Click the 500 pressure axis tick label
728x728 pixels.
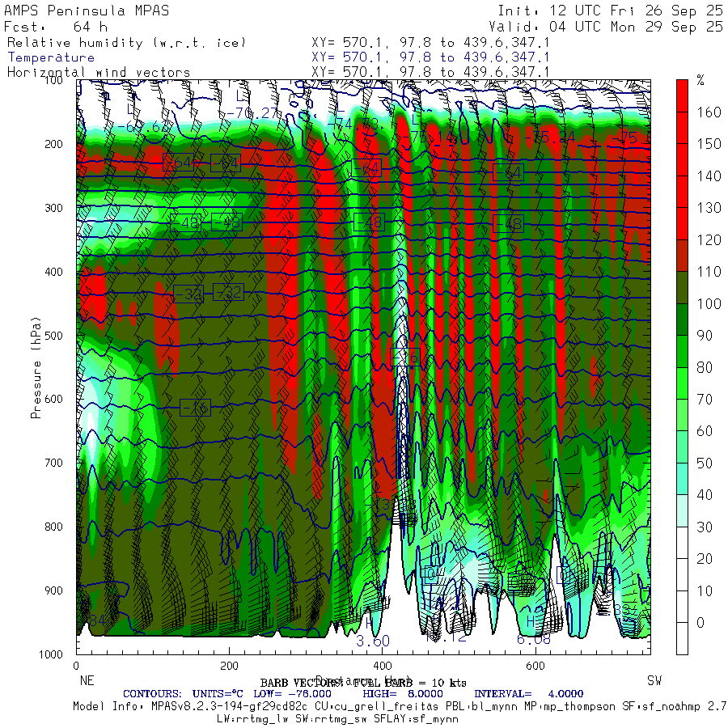(x=53, y=335)
